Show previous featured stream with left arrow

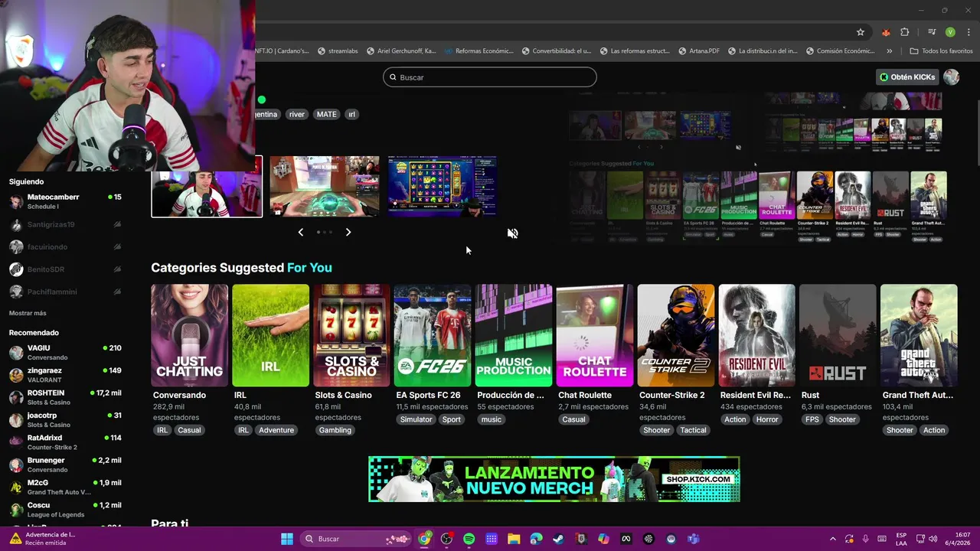point(301,232)
